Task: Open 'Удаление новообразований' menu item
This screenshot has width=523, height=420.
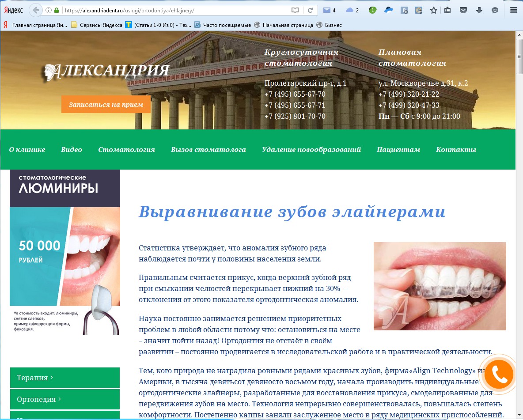Action: [311, 149]
